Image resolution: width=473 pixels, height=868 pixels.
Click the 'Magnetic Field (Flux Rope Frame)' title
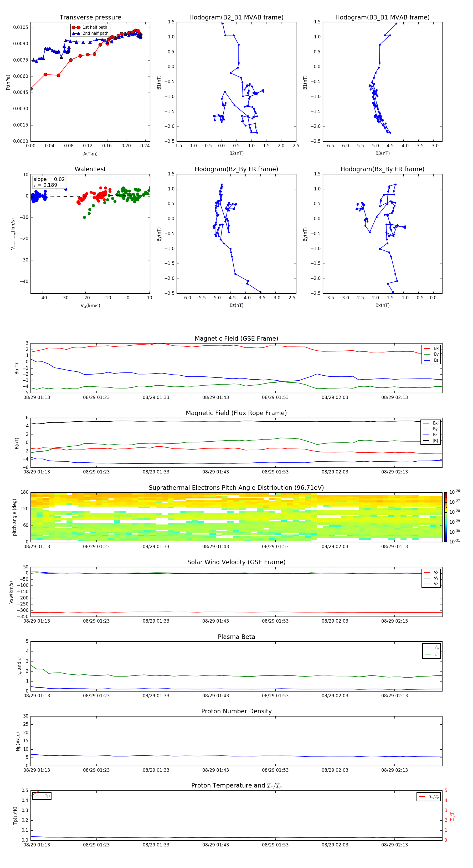(x=236, y=413)
